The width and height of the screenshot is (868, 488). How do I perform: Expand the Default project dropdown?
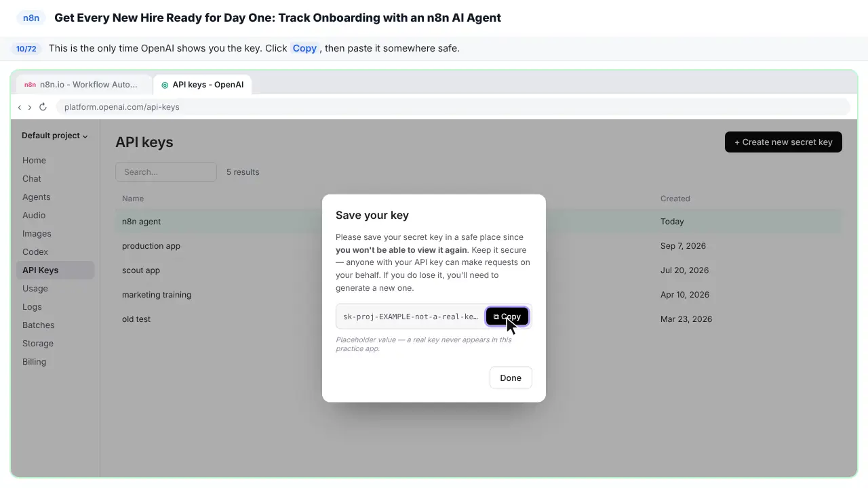point(55,136)
